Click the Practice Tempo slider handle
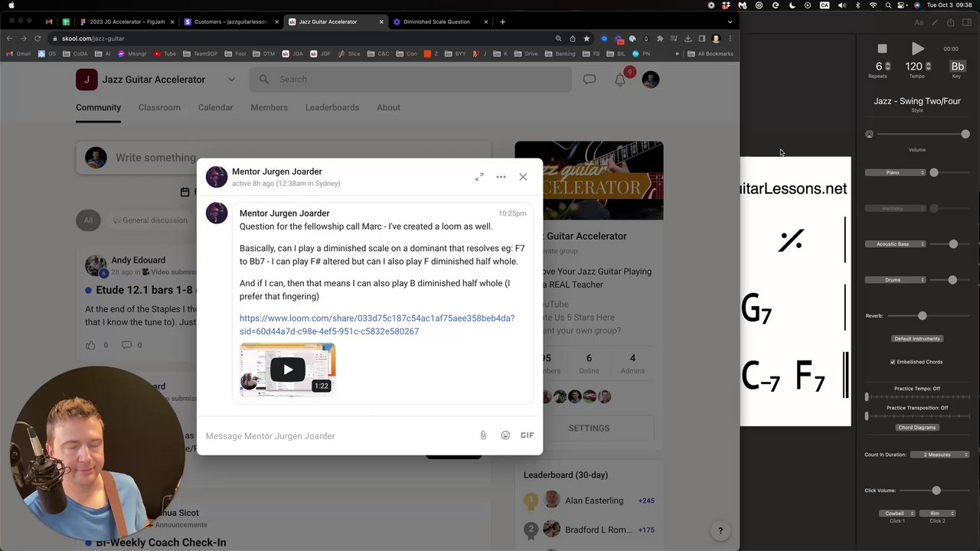 [867, 397]
